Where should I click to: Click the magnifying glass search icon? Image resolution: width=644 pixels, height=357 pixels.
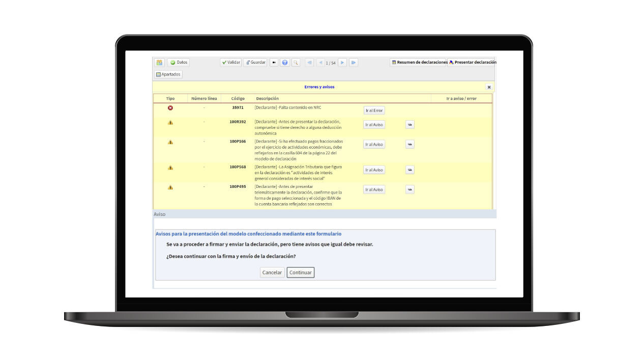click(296, 63)
